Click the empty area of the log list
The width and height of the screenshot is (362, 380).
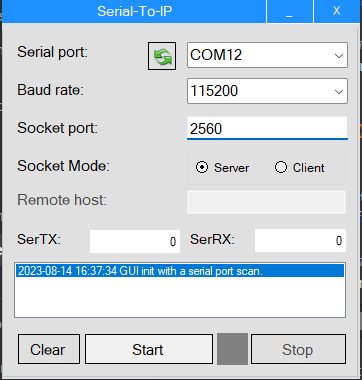point(180,297)
